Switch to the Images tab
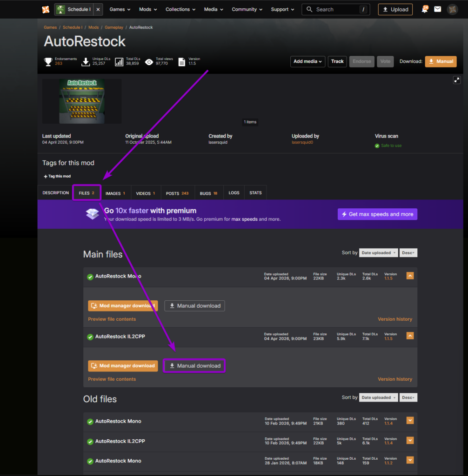 click(115, 193)
